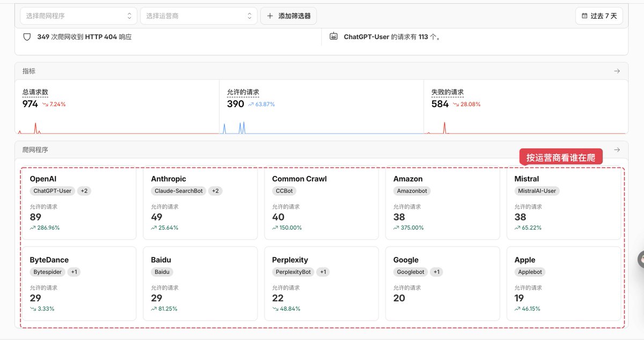Click the arrow icon on the 指标 panel
Image resolution: width=644 pixels, height=340 pixels.
(x=617, y=71)
